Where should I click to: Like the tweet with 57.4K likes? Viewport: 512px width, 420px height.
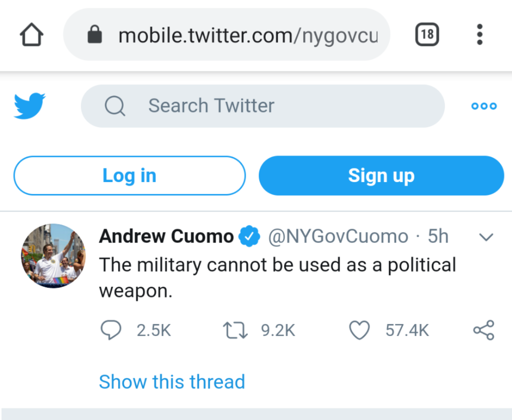(x=359, y=330)
